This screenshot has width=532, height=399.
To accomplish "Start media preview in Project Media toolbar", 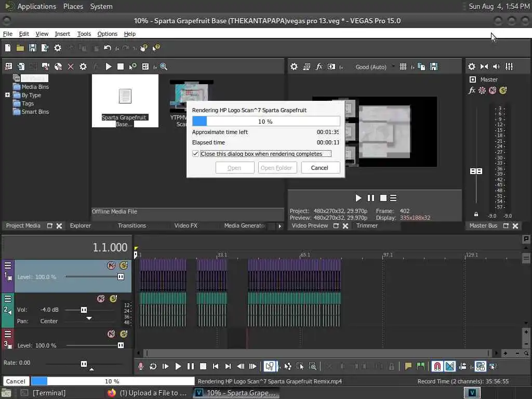I will click(108, 66).
